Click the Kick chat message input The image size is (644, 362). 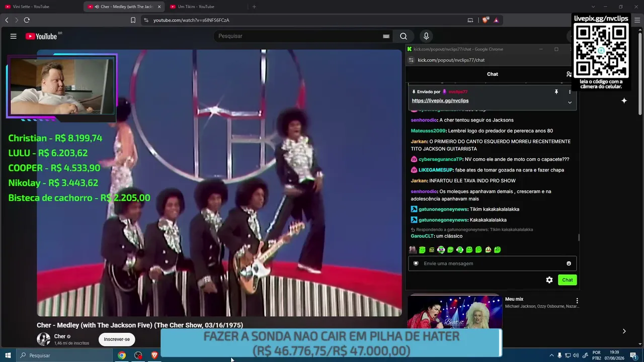[492, 263]
